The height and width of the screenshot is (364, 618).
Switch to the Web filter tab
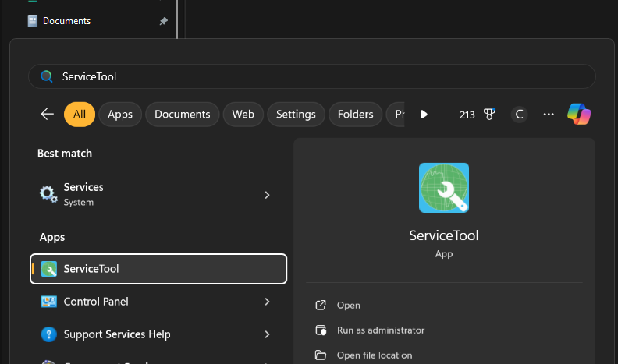(x=243, y=115)
